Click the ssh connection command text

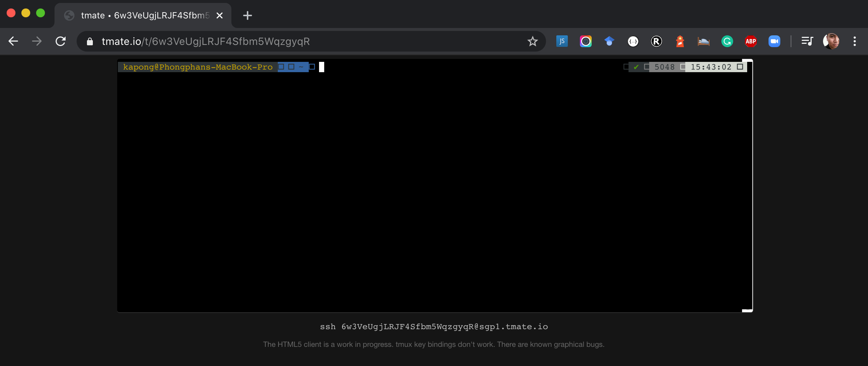[x=433, y=327]
